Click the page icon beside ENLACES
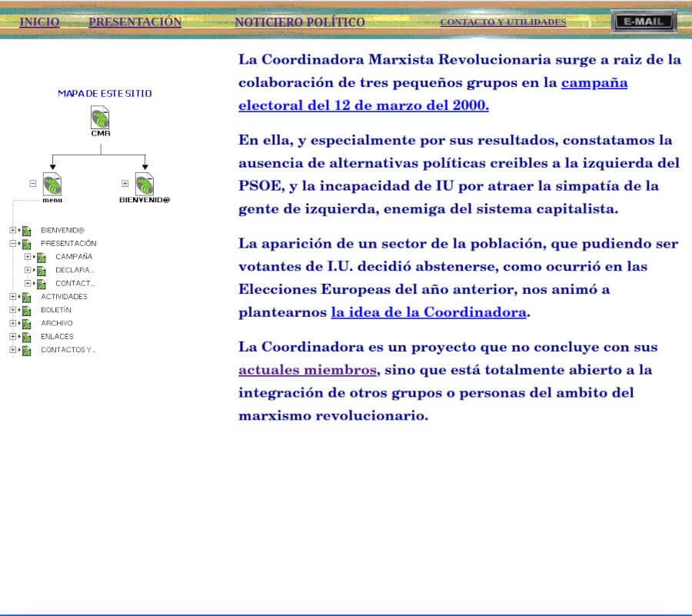692x616 pixels. [26, 337]
